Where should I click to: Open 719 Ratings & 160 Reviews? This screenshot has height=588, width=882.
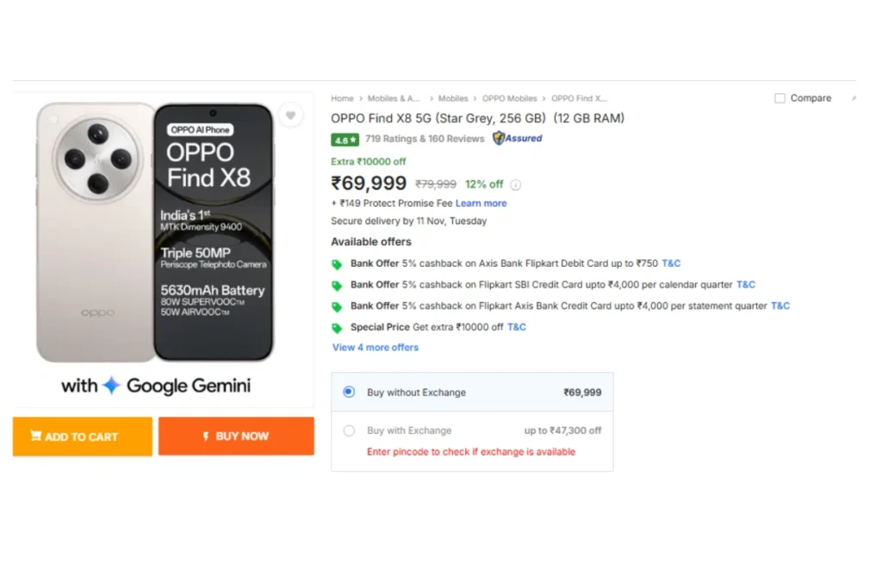point(424,139)
